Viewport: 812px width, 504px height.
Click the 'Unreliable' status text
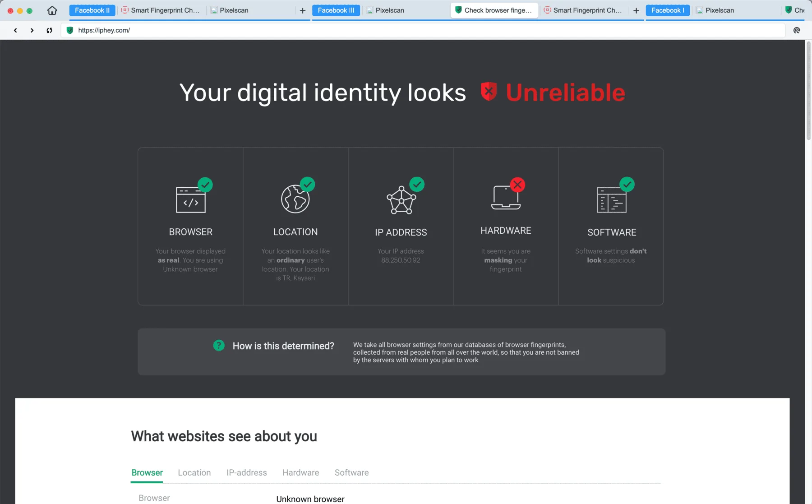565,92
